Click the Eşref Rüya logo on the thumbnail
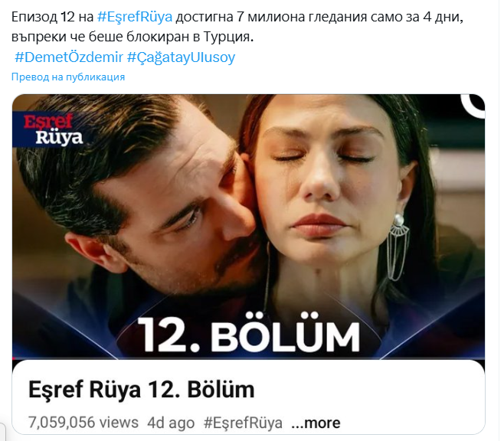504x441 pixels. click(x=53, y=129)
